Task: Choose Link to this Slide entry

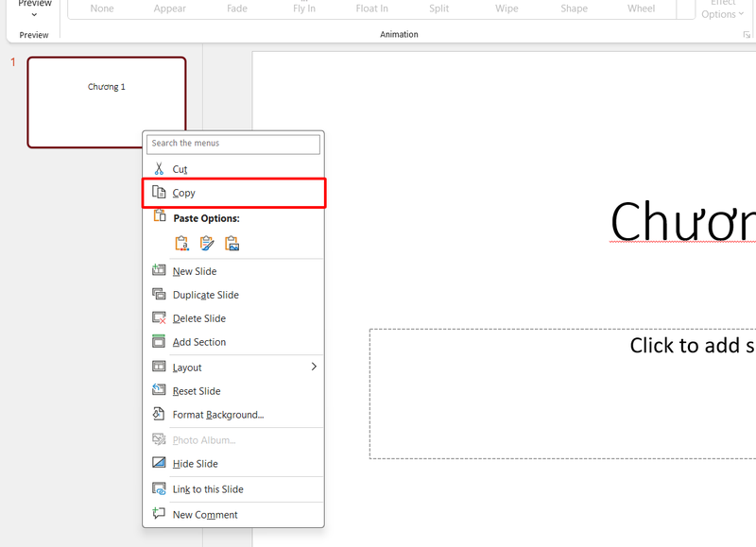Action: tap(233, 489)
